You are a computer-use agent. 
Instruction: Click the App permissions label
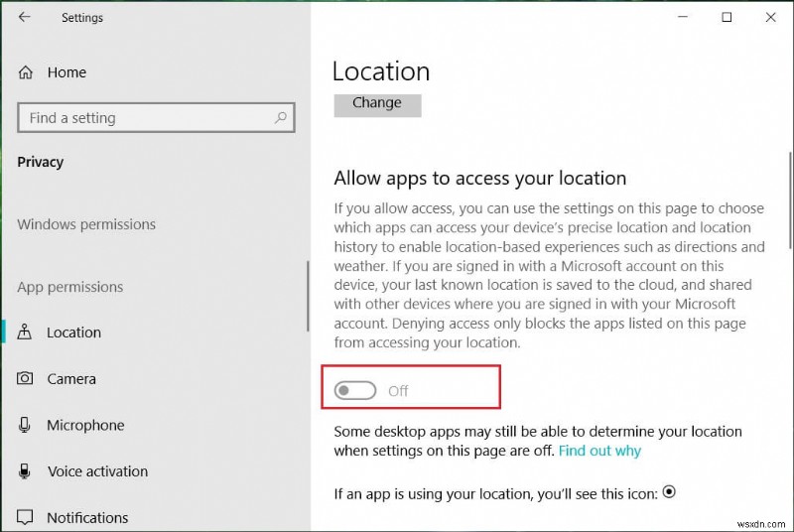click(x=70, y=287)
